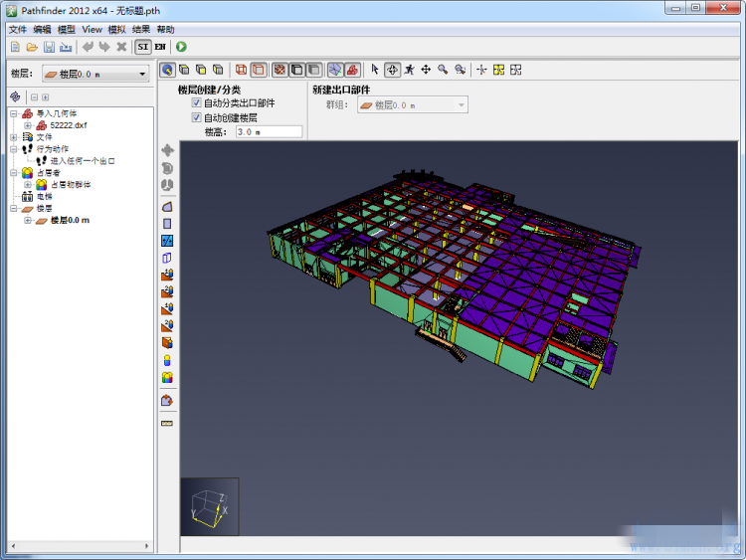Expand the 52222.dxf tree node

[x=28, y=126]
